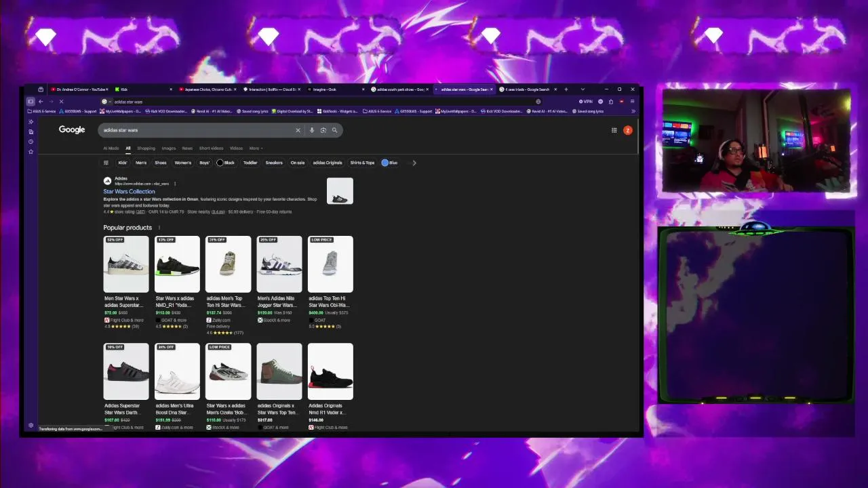
Task: Go forward with the browser forward arrow
Action: click(51, 102)
